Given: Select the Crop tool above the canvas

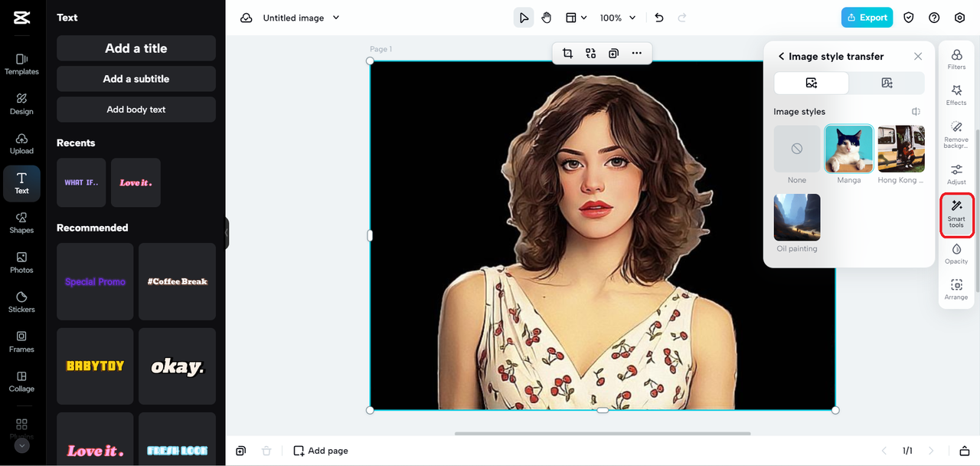Looking at the screenshot, I should coord(567,53).
